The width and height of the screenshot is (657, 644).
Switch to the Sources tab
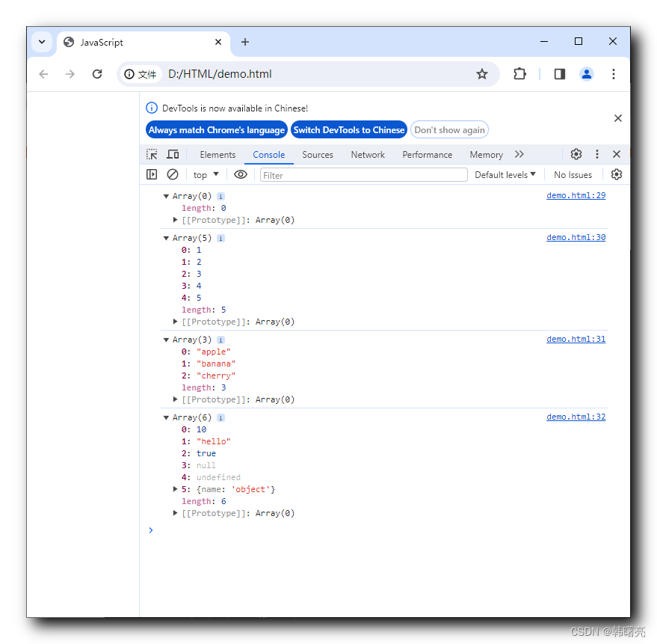coord(318,155)
